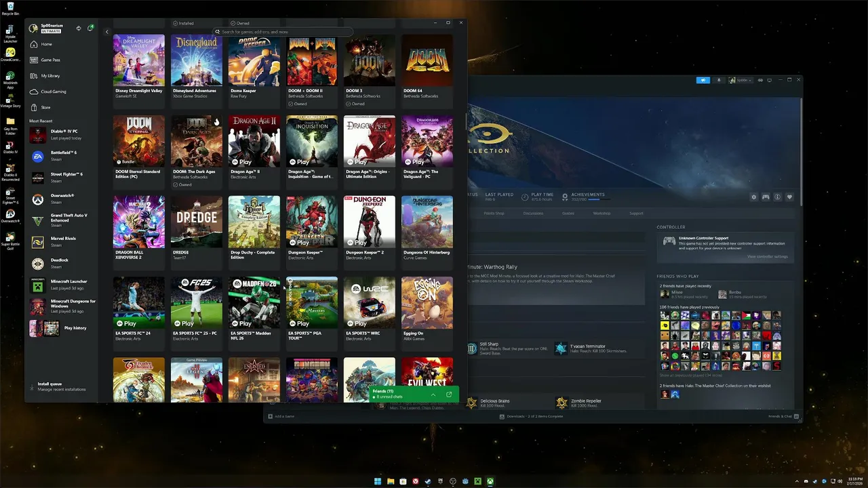Open Steam from the taskbar
Screen dimensions: 868x488
point(428,481)
